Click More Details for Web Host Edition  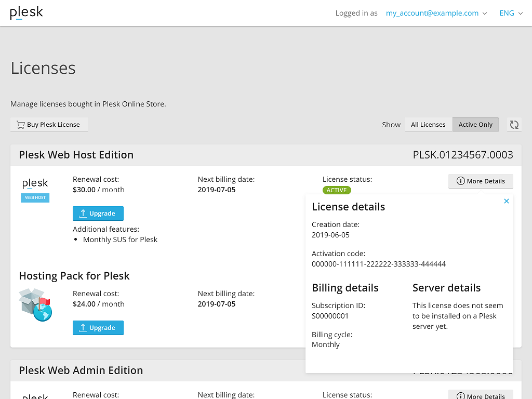pos(481,181)
